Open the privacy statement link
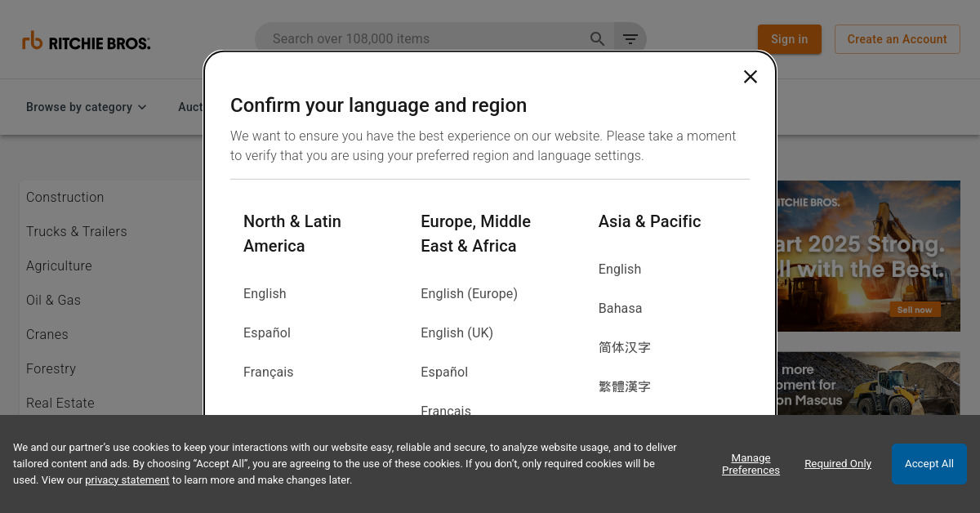Image resolution: width=980 pixels, height=513 pixels. point(127,480)
